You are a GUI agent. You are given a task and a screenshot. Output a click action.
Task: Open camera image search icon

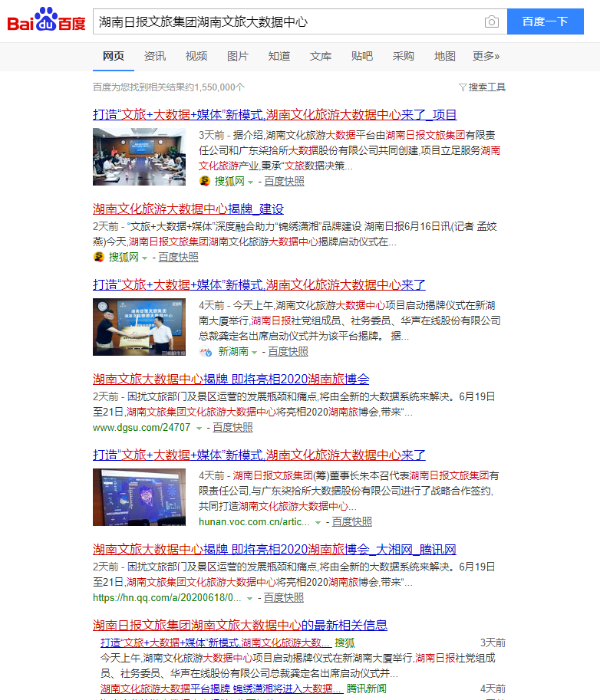pos(492,21)
